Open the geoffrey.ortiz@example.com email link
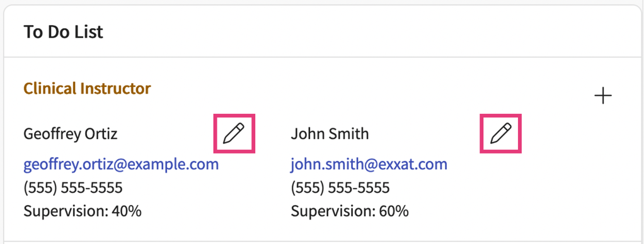The width and height of the screenshot is (644, 244). pyautogui.click(x=121, y=164)
